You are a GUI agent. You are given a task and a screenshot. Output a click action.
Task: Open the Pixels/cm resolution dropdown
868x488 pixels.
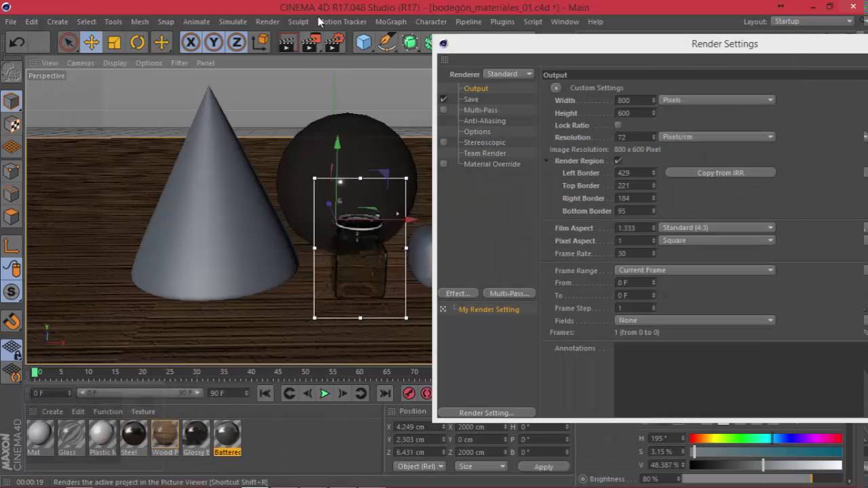tap(717, 137)
